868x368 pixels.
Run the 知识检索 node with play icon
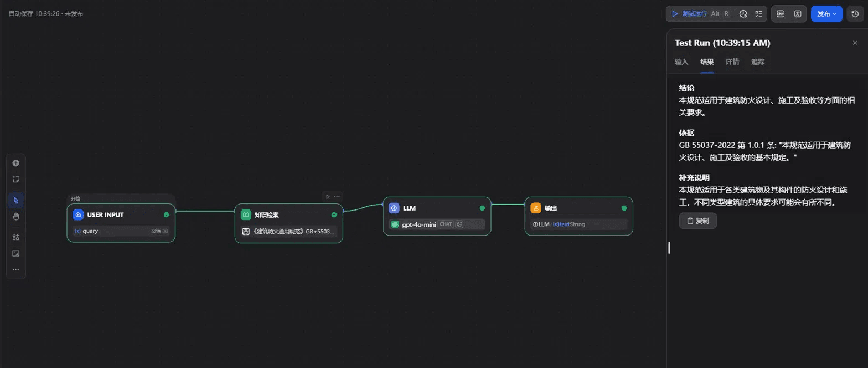pos(328,196)
